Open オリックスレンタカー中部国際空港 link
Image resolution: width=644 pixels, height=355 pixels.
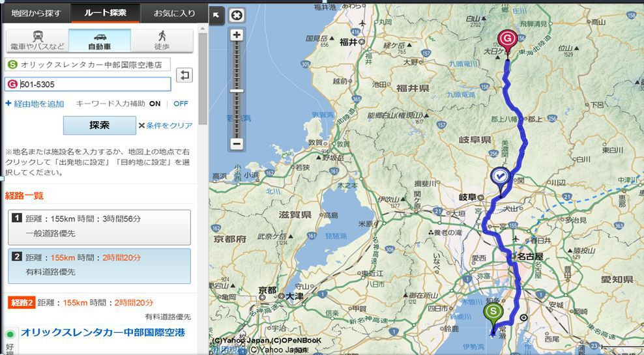tap(103, 332)
